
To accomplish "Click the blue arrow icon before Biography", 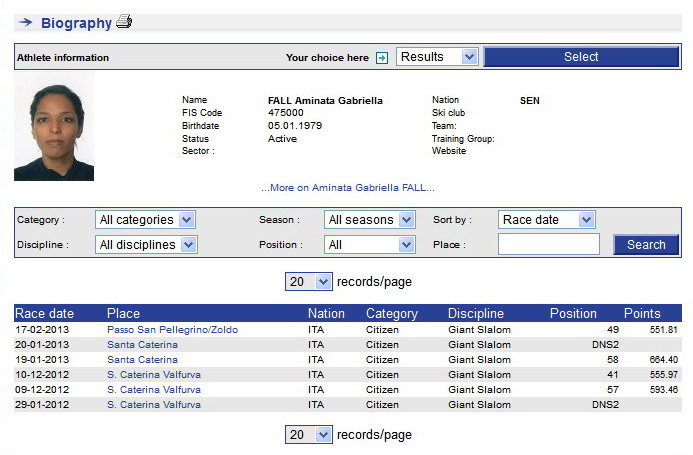I will pyautogui.click(x=26, y=22).
